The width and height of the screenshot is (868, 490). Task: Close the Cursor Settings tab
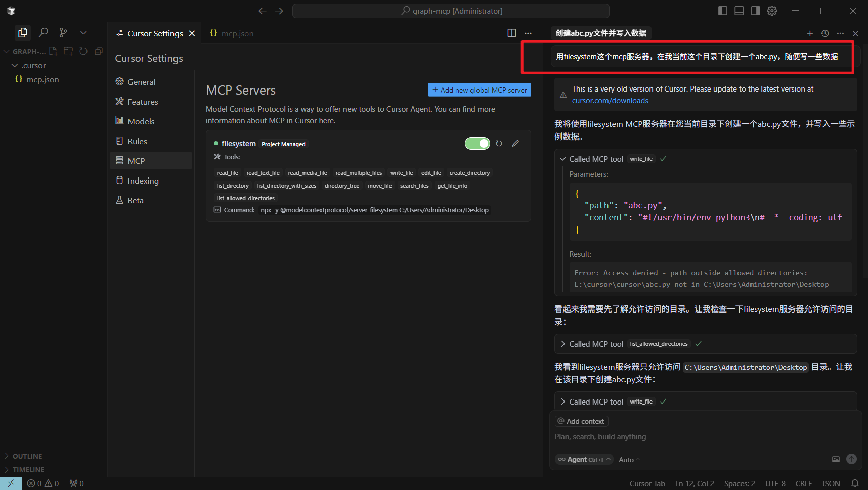[x=192, y=33]
